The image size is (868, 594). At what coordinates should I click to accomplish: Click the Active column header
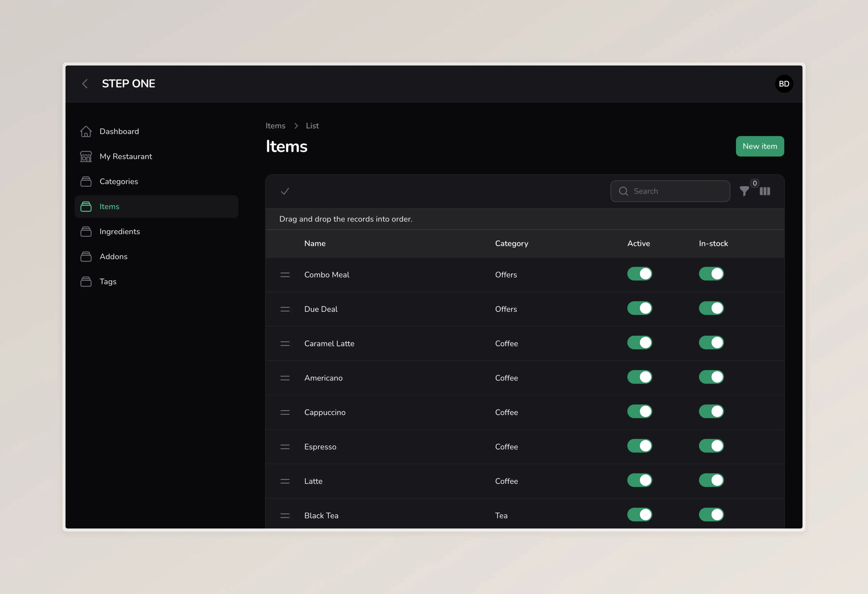point(638,244)
